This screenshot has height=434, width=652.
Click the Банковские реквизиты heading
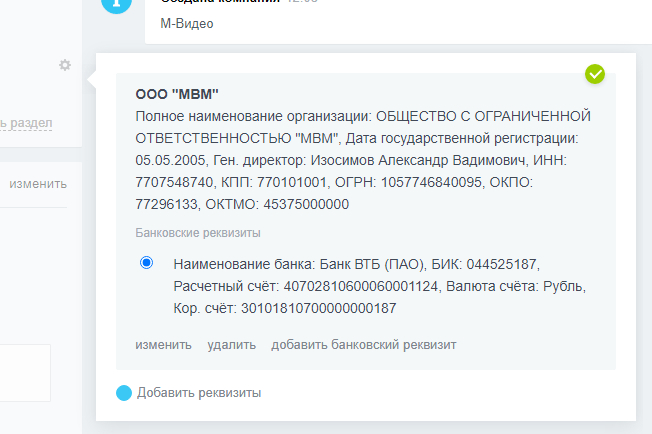click(x=198, y=233)
